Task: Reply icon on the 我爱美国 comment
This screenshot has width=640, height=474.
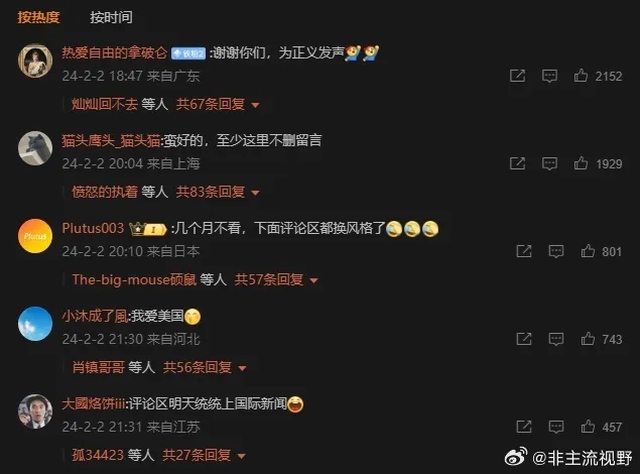Action: [556, 339]
